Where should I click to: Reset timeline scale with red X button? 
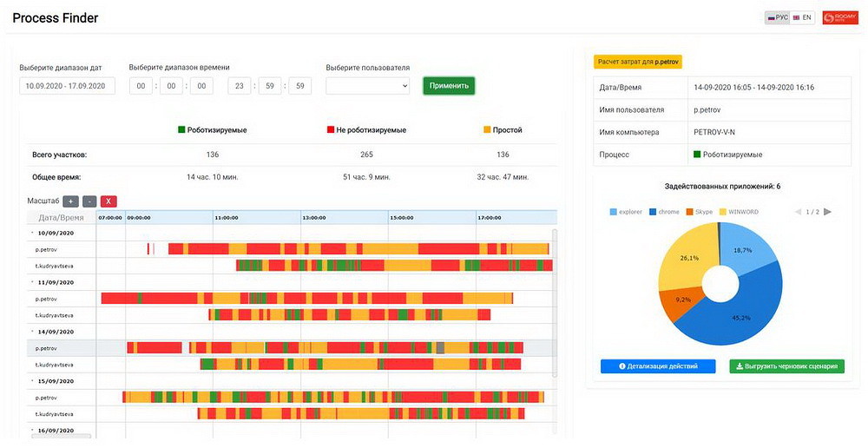(x=108, y=201)
